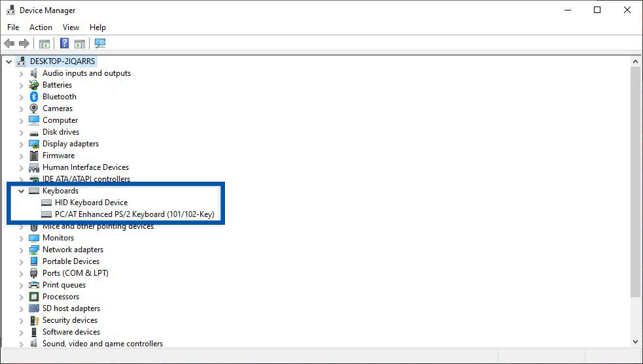Click the Ports (COM & LPT) icon
Screen dimensions: 643x364
[x=33, y=273]
